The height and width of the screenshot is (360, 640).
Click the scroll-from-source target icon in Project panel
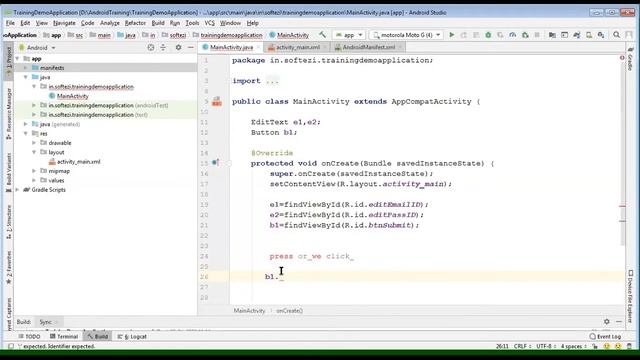tap(151, 48)
